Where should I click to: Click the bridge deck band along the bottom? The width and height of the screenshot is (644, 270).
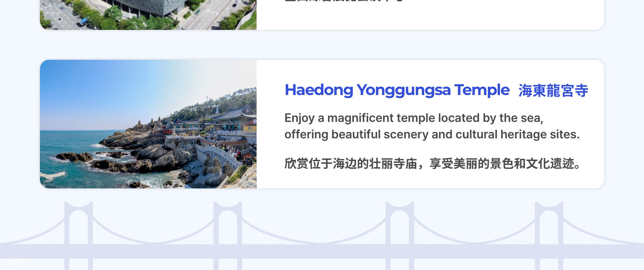coord(322,251)
